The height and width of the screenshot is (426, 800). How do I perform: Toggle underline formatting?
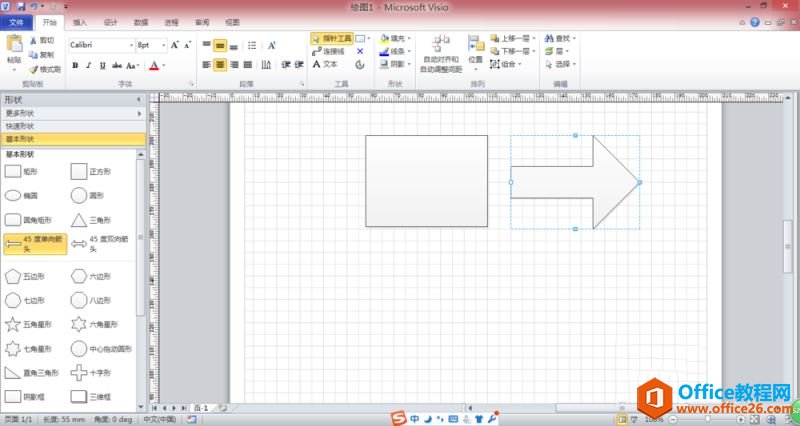[x=101, y=66]
